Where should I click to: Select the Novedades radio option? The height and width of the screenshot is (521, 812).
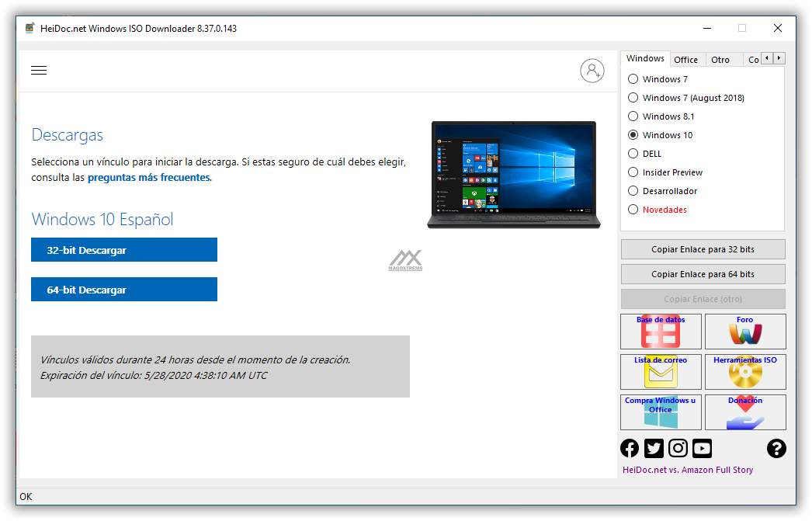tap(633, 210)
